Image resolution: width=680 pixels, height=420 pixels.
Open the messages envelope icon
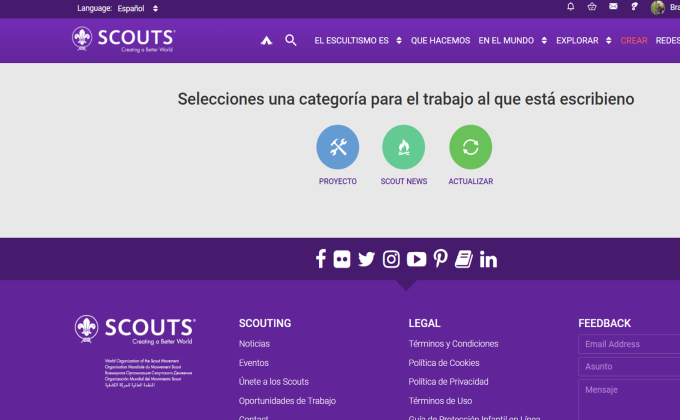613,7
